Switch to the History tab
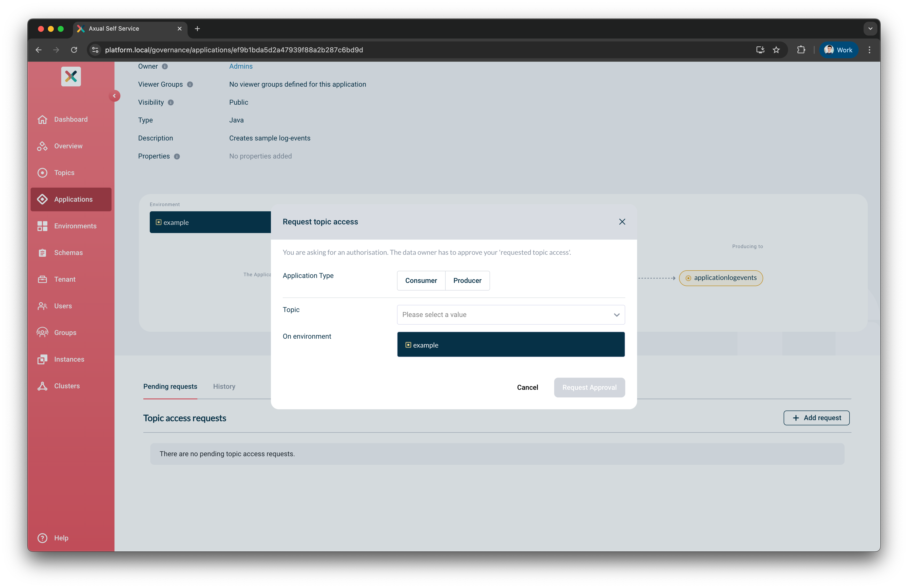 point(224,386)
